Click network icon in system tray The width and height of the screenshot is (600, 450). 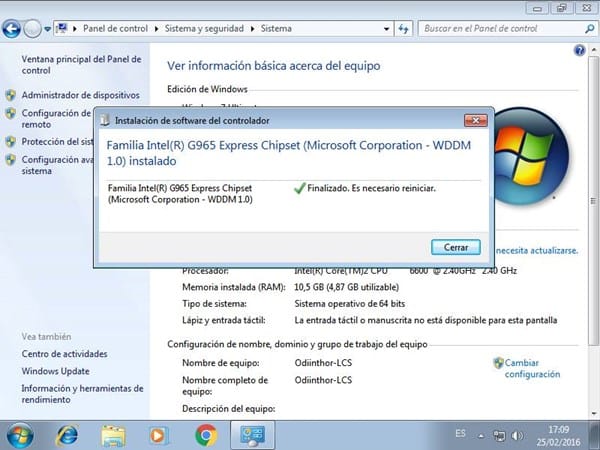(x=499, y=435)
